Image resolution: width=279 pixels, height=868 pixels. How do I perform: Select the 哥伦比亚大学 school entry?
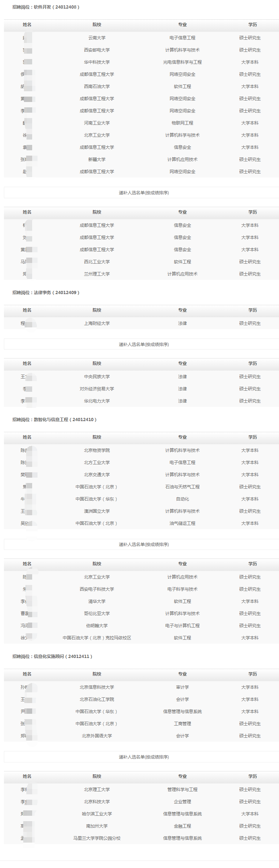(x=97, y=614)
